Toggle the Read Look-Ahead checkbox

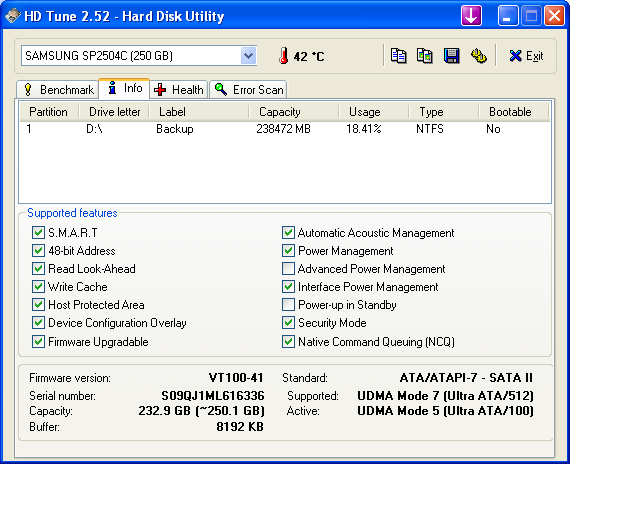[x=38, y=269]
